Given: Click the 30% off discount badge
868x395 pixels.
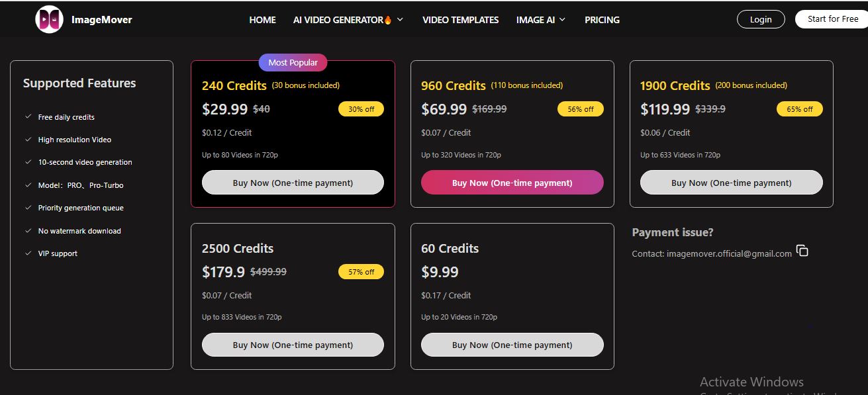Looking at the screenshot, I should (361, 109).
